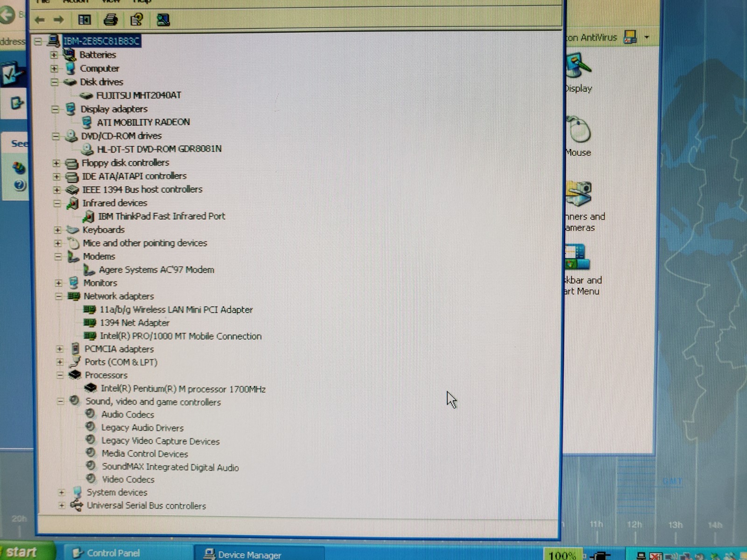Image resolution: width=747 pixels, height=560 pixels.
Task: Select the FUJITSU MHT2040AT disk drive
Action: [x=139, y=95]
